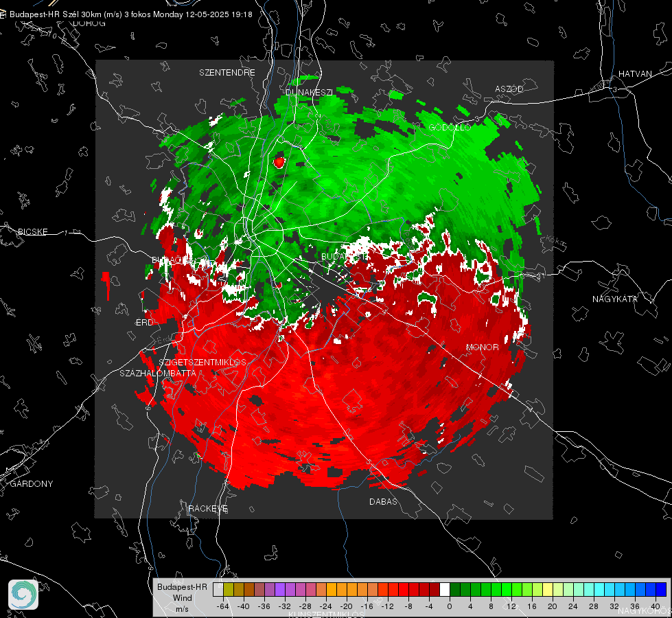Screen dimensions: 672x618
Task: Click the DUNAKESZI city label
Action: click(309, 92)
